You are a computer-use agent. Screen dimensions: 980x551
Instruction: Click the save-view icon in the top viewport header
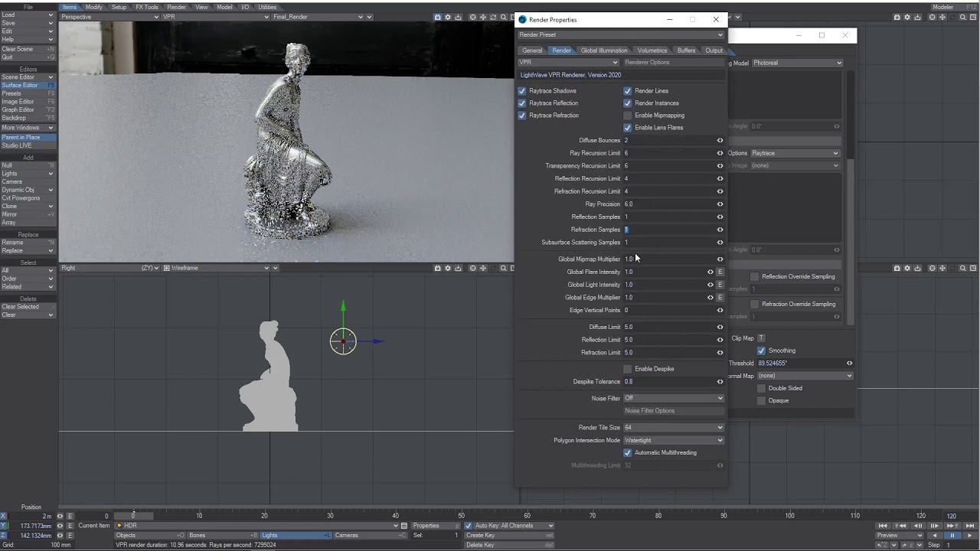click(458, 17)
